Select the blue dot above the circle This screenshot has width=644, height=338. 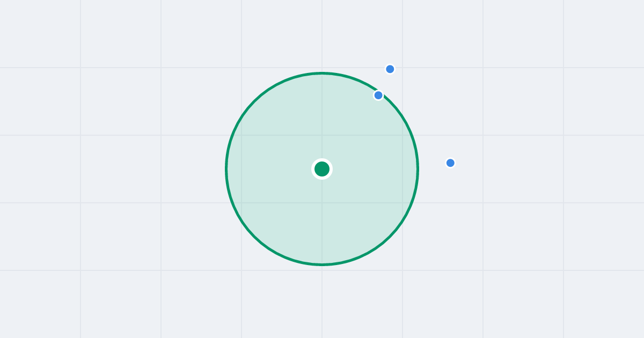click(390, 69)
